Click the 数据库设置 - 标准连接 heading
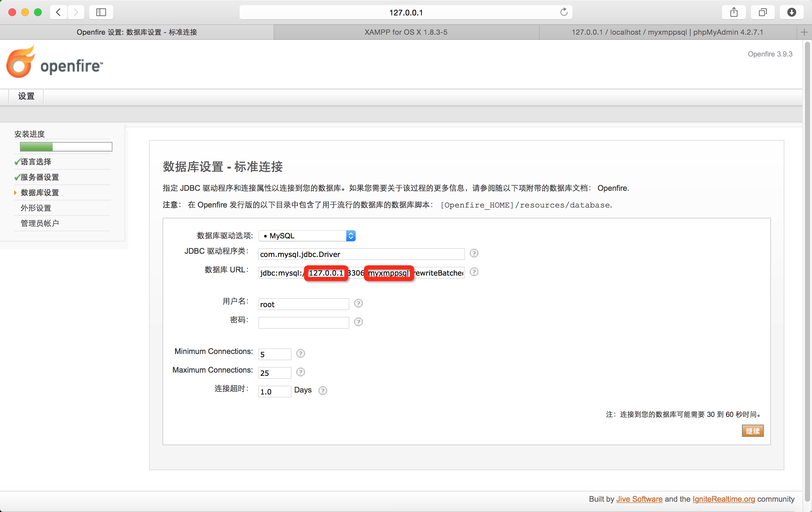Screen dimensions: 812x512 tap(223, 167)
